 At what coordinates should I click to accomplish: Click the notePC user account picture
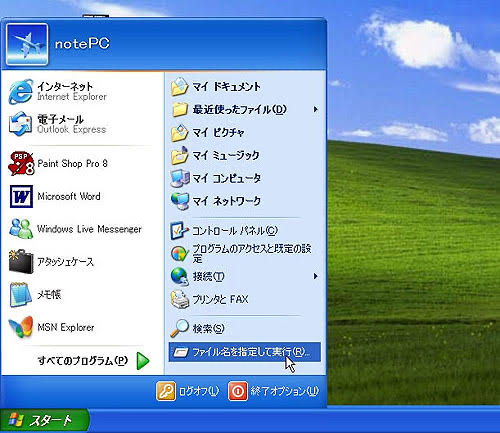coord(27,44)
